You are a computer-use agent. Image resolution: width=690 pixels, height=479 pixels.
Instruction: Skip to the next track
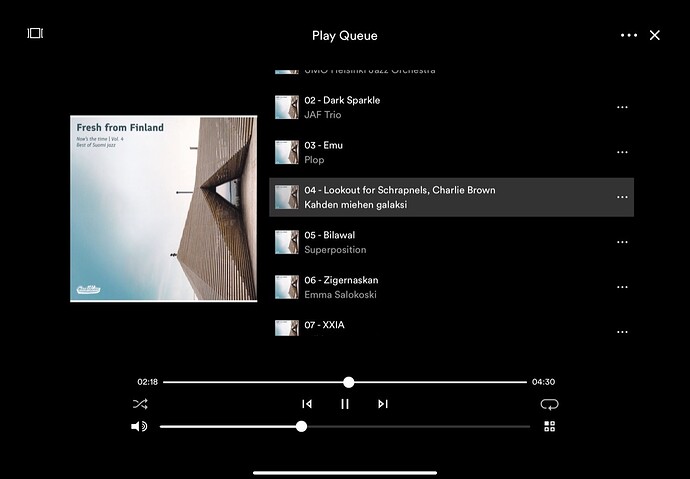pos(383,404)
